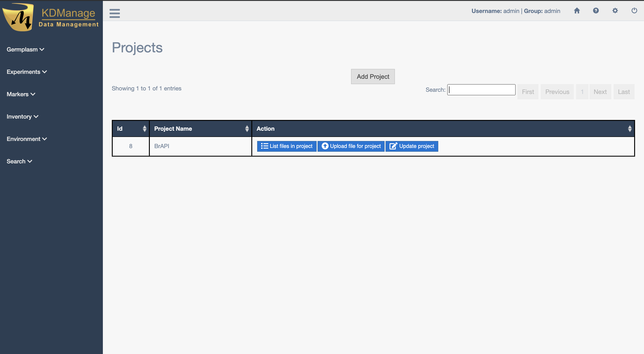Sort by Project Name column arrows
The image size is (644, 354).
[247, 129]
